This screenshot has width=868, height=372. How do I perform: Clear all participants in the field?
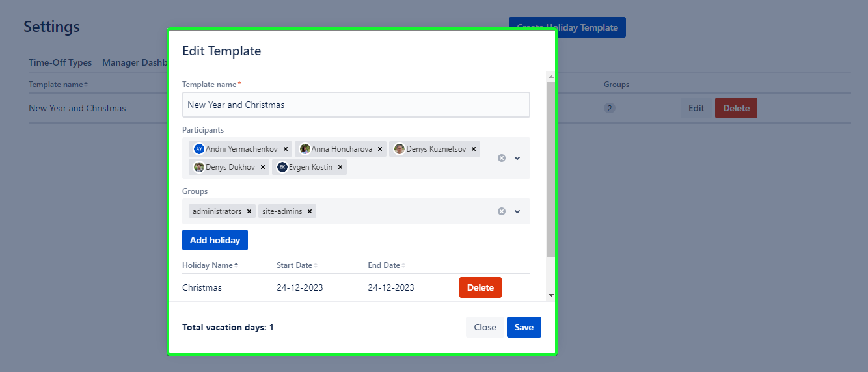502,158
